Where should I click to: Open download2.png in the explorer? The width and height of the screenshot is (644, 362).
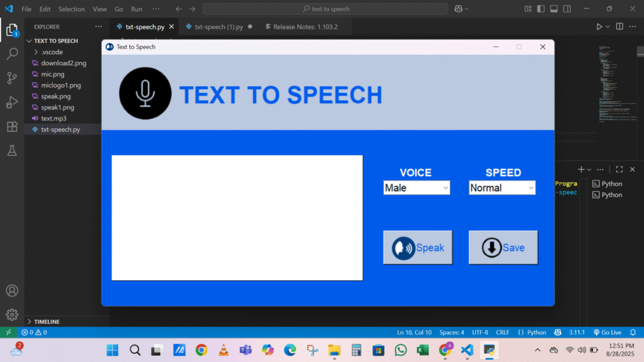pos(64,63)
